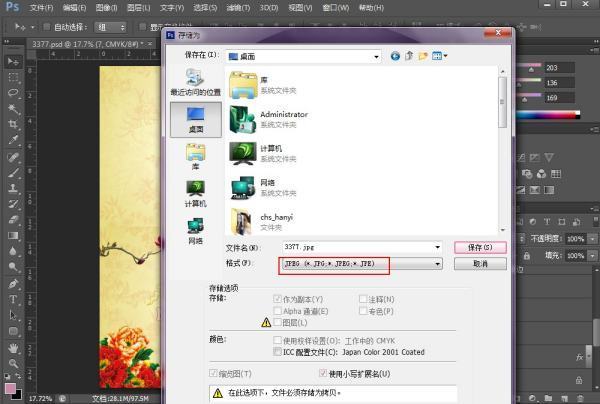Select 最近访问的位置 in dialog sidebar
The height and width of the screenshot is (404, 600).
click(x=196, y=82)
